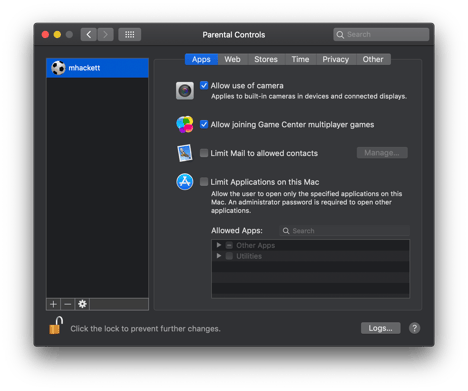Click the yellow minimize window button
This screenshot has height=391, width=468.
57,35
